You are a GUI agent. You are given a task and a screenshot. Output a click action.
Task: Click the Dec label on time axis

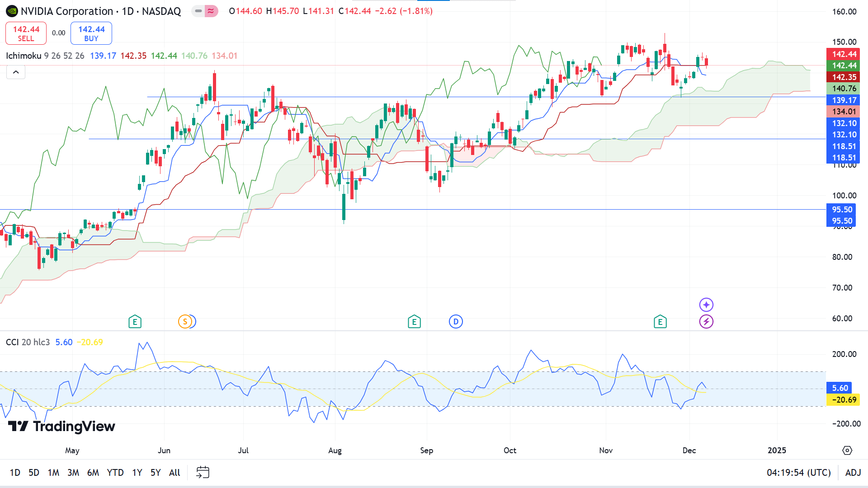point(689,450)
